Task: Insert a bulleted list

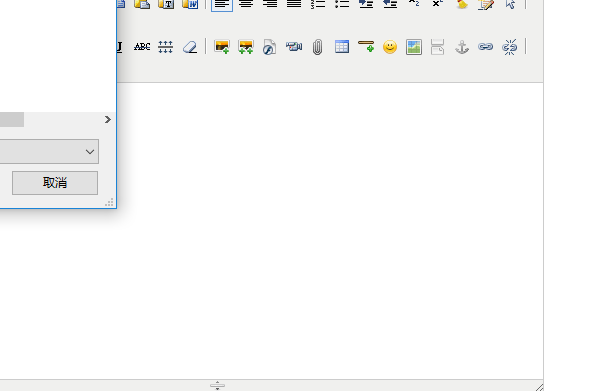Action: pos(342,4)
